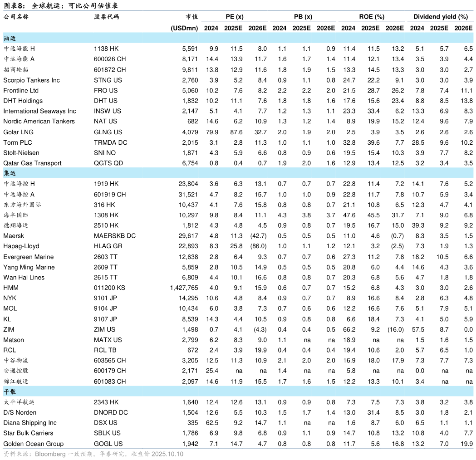This screenshot has height=460, width=476.
Task: Click the 油运 section label
Action: 10,39
